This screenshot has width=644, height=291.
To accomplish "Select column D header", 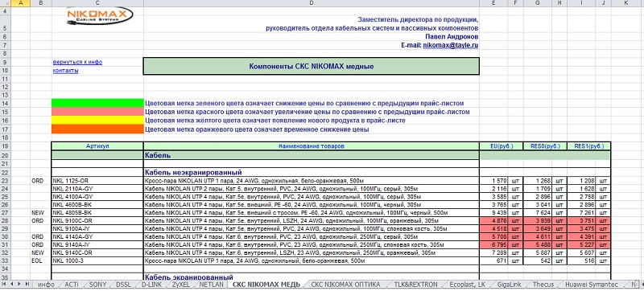I will (312, 3).
